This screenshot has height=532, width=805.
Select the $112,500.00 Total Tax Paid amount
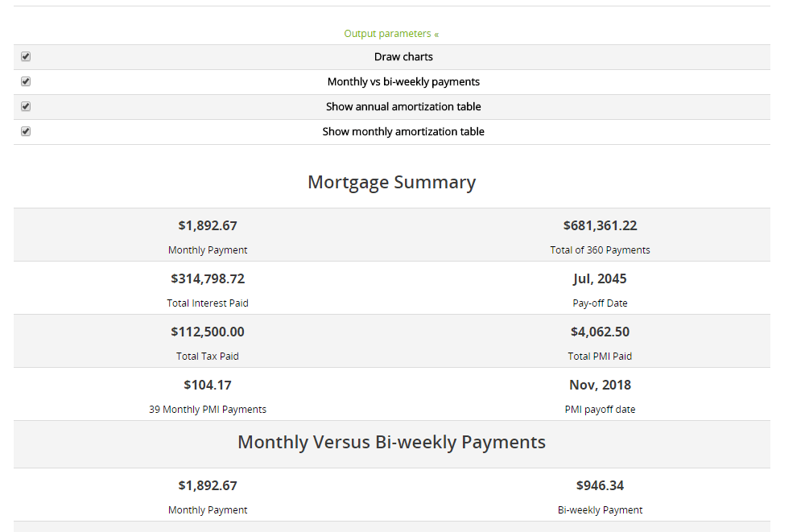208,332
